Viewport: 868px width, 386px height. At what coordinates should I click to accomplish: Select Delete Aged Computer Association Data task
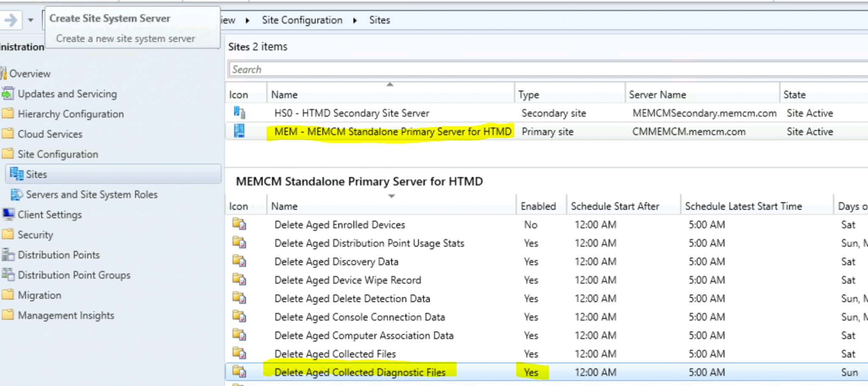[546, 335]
